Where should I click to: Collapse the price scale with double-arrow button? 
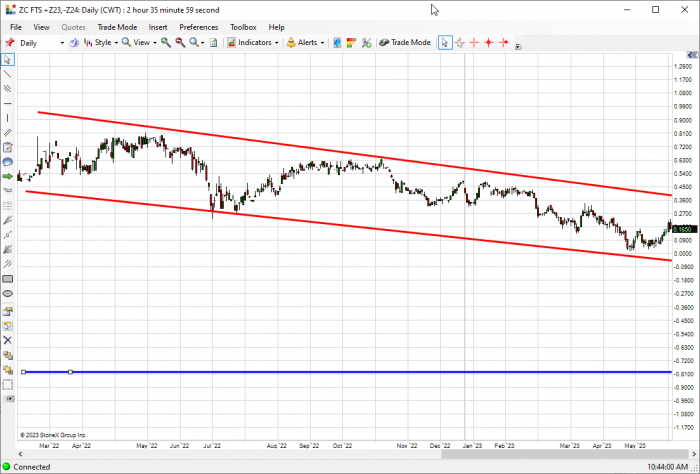tap(692, 55)
